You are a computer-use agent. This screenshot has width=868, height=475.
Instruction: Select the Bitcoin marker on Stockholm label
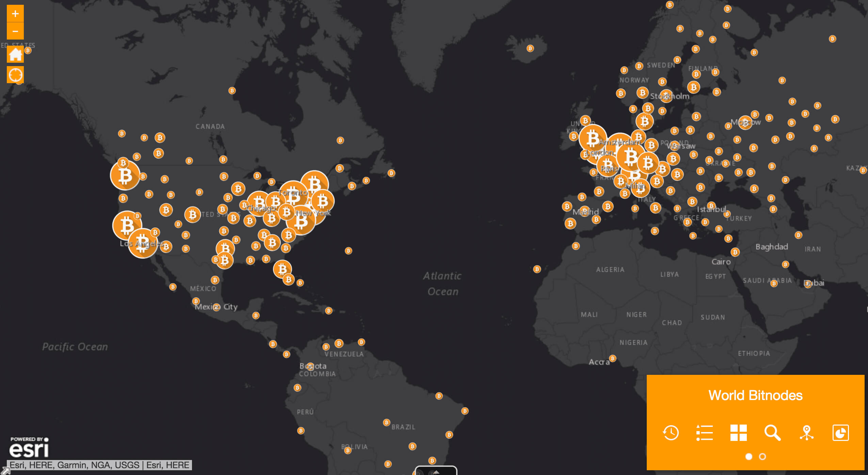pyautogui.click(x=666, y=96)
